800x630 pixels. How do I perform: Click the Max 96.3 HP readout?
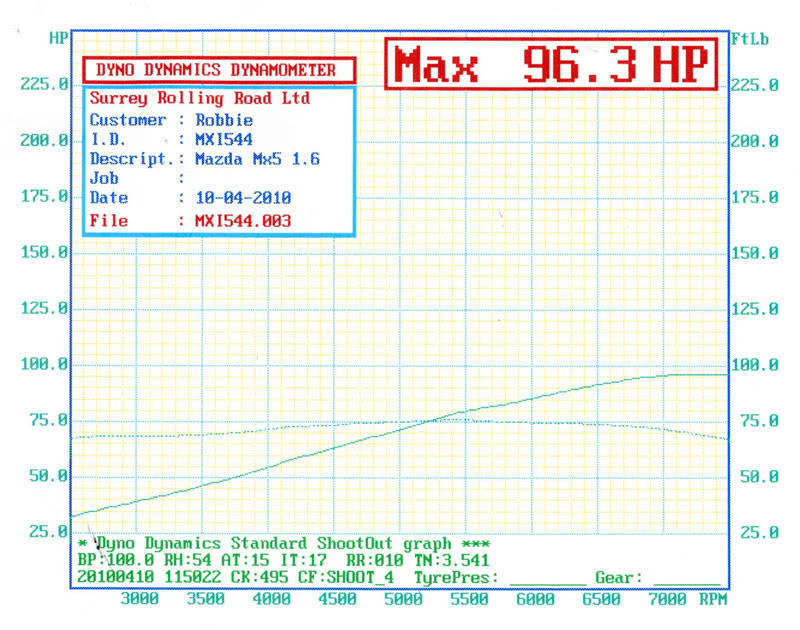(551, 64)
